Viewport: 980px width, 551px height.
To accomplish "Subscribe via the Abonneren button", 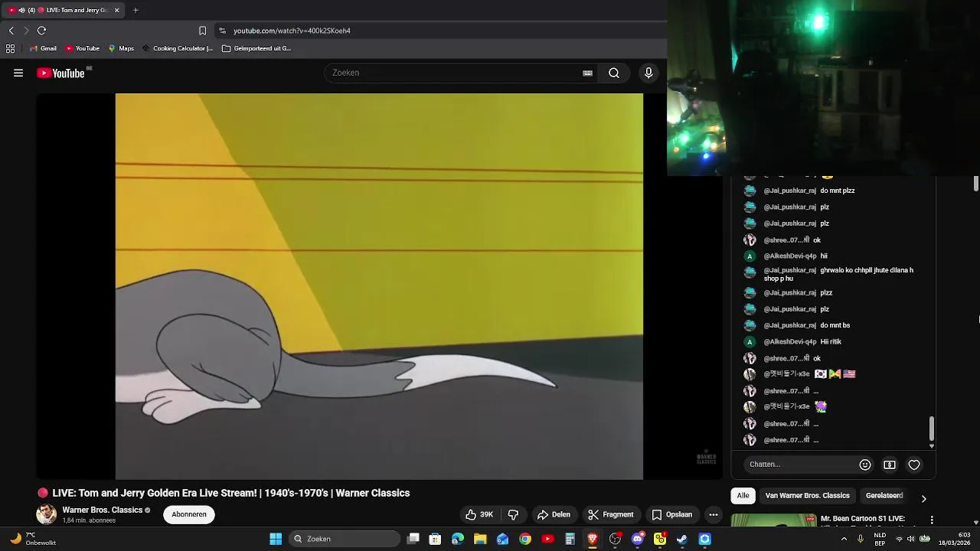I will point(189,514).
